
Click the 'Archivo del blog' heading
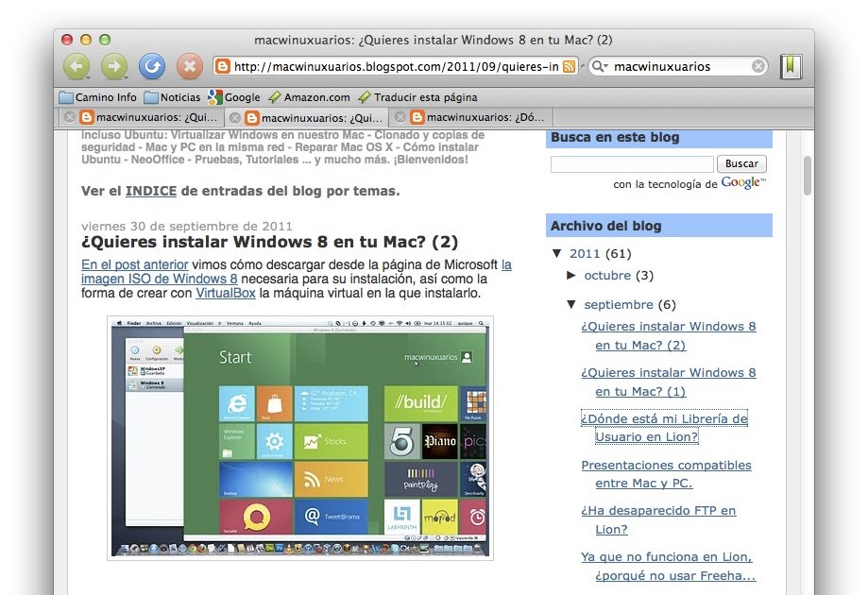pyautogui.click(x=605, y=226)
